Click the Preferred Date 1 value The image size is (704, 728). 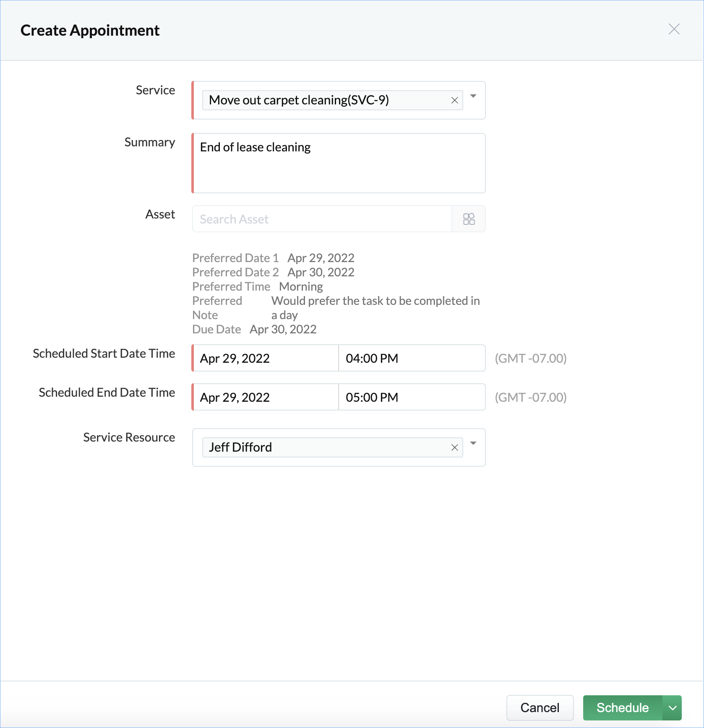[321, 258]
